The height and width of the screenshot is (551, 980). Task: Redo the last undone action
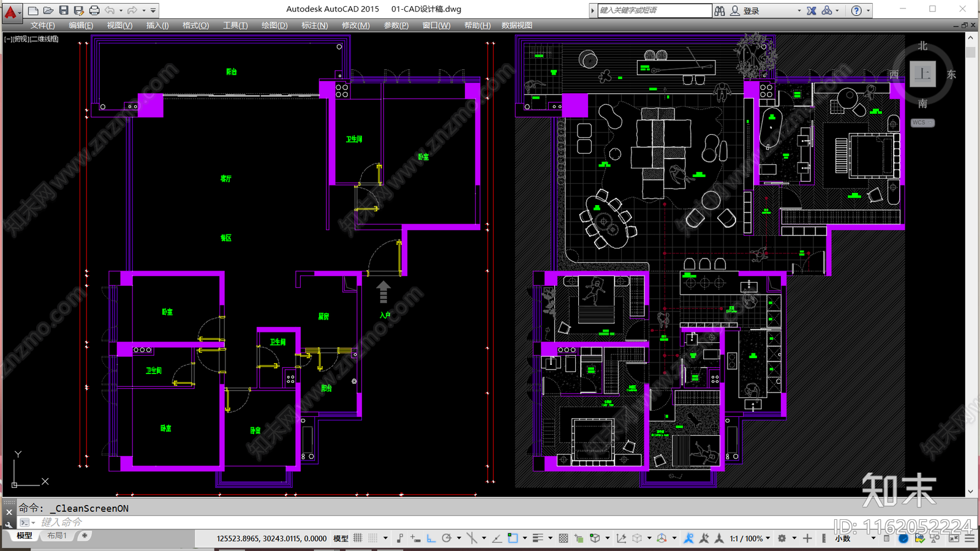[x=132, y=10]
